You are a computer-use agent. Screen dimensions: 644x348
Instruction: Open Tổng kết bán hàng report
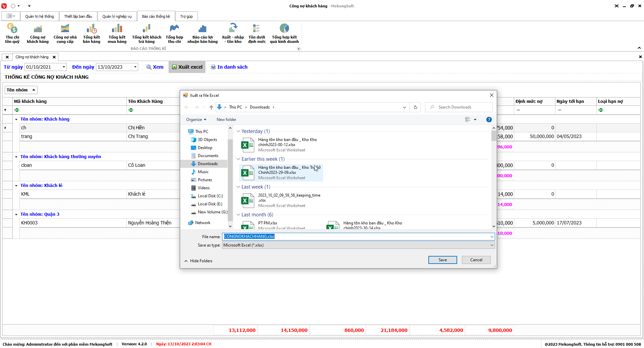pyautogui.click(x=92, y=33)
